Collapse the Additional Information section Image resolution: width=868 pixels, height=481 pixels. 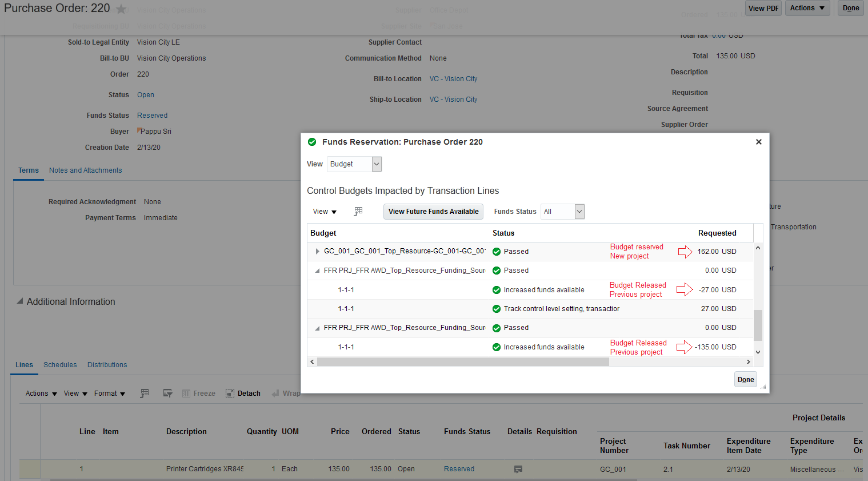[20, 301]
